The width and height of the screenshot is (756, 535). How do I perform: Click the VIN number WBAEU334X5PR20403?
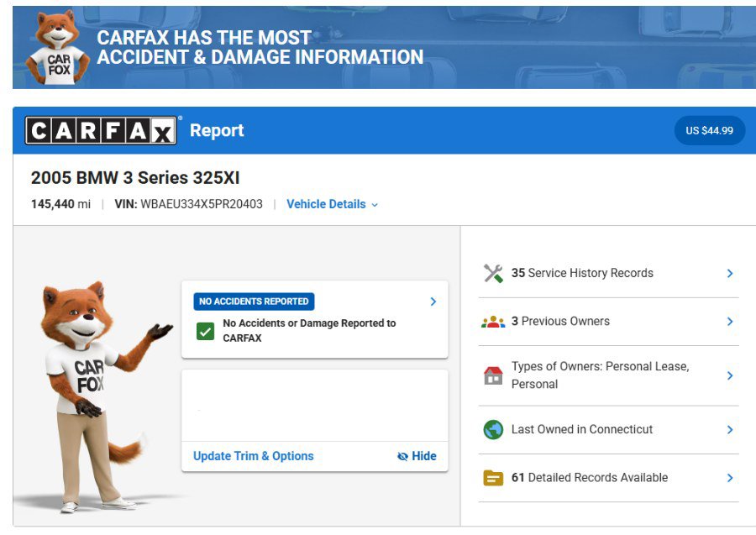click(202, 204)
